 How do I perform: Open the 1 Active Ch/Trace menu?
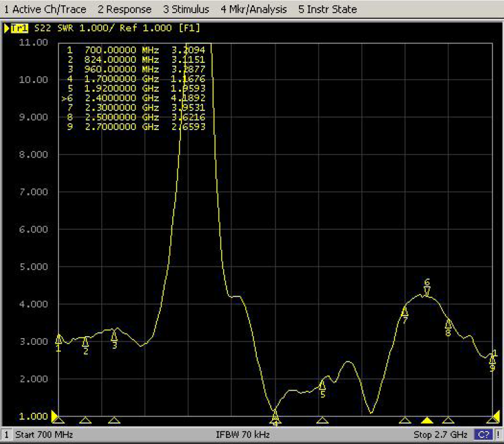(x=46, y=9)
